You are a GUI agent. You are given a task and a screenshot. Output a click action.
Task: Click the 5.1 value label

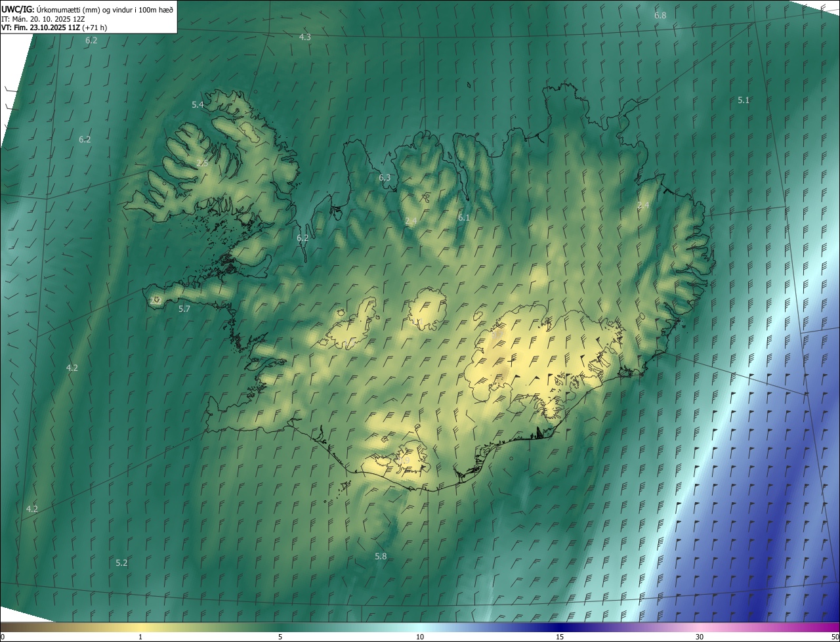coord(743,100)
